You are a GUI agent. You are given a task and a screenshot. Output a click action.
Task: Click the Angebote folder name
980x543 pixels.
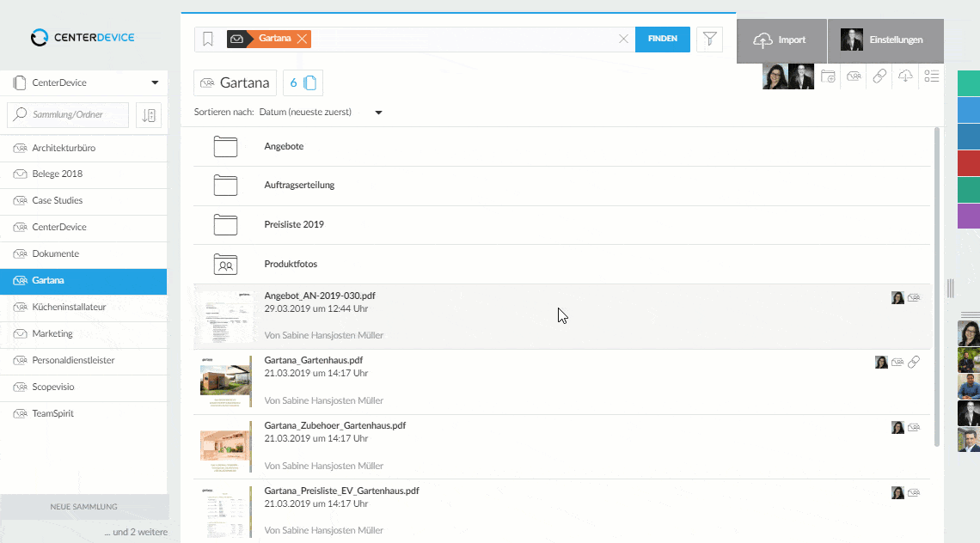coord(284,146)
